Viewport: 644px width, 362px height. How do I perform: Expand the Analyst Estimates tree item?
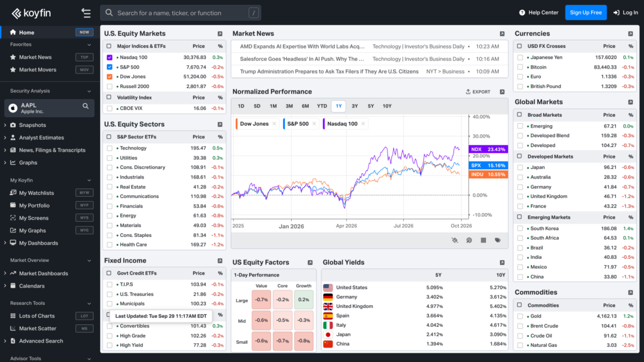[5, 138]
